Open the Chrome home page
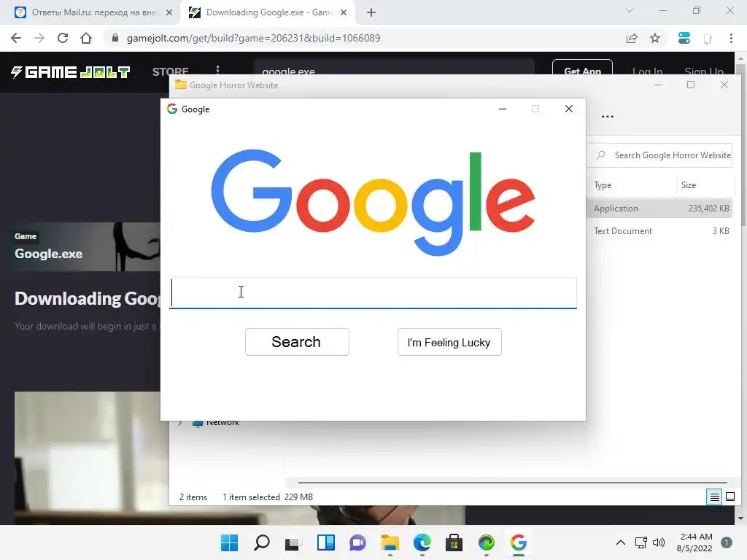Viewport: 747px width, 560px height. pos(86,38)
